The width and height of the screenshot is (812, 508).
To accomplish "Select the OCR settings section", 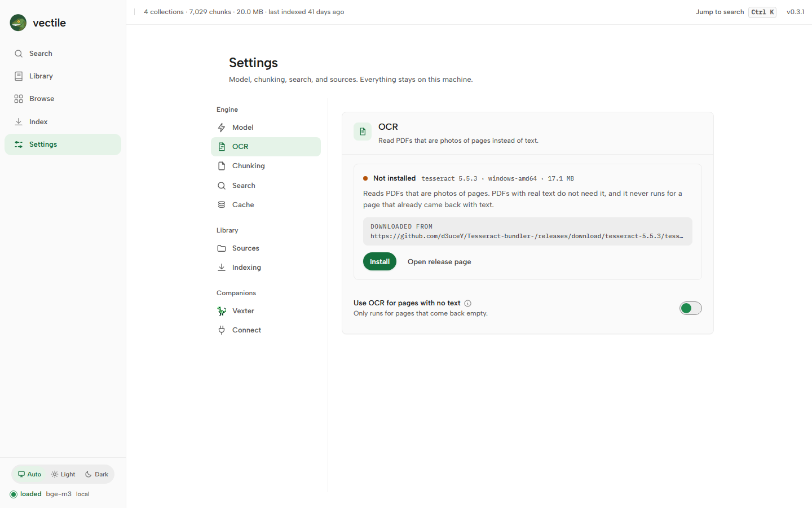I will tap(266, 147).
